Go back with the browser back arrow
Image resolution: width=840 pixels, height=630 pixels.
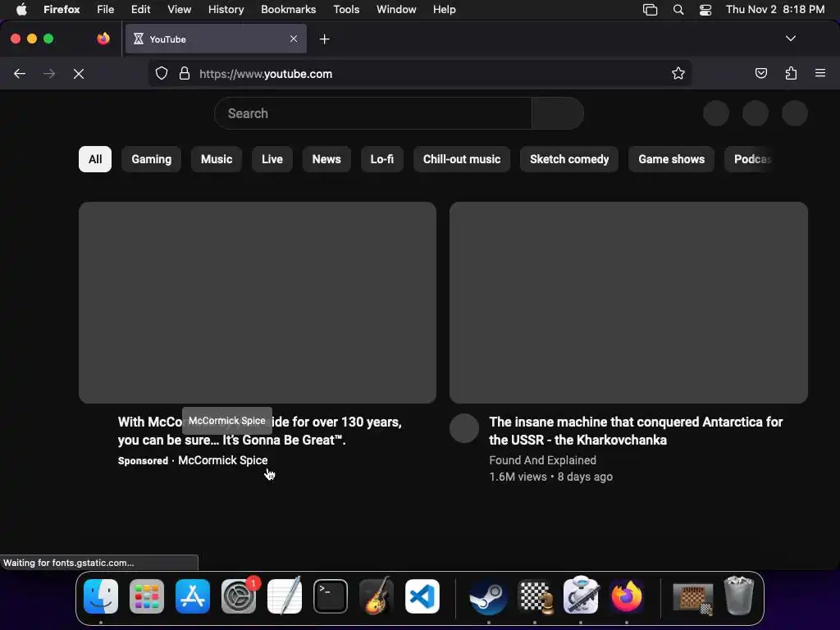20,73
